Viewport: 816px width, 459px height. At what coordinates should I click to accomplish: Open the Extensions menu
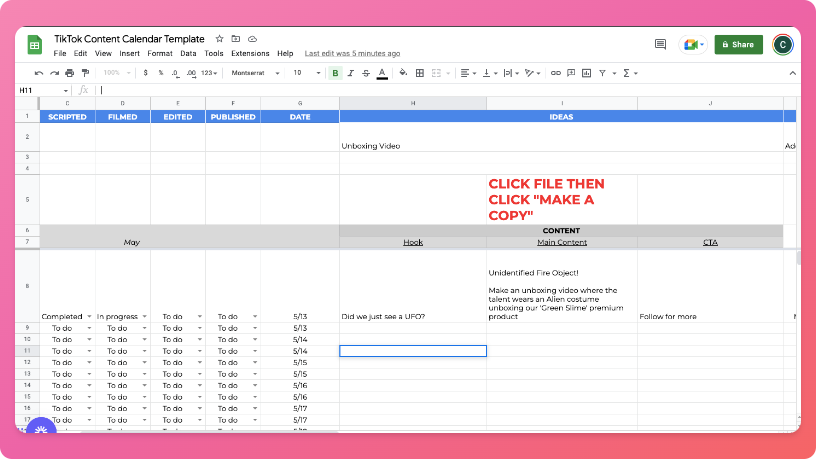coord(250,54)
